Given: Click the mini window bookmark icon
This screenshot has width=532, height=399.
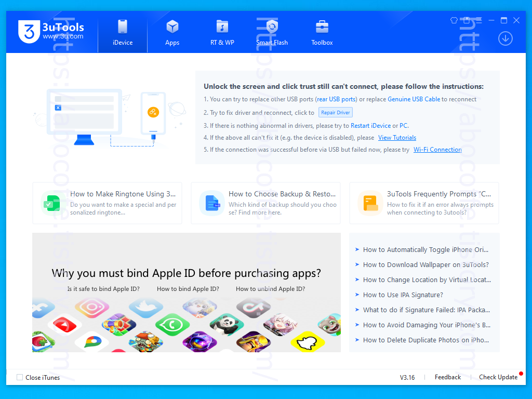Looking at the screenshot, I should point(466,20).
